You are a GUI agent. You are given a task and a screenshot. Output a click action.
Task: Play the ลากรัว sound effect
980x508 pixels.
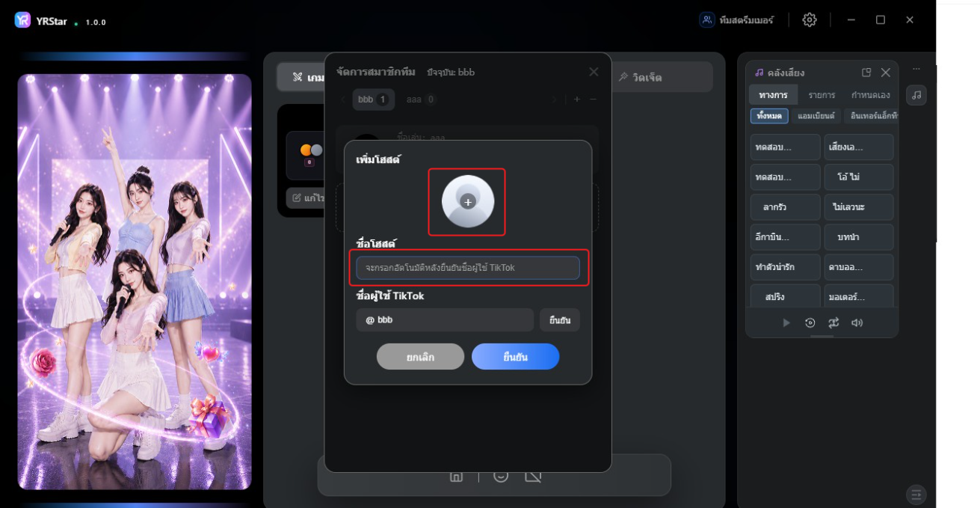pos(785,207)
